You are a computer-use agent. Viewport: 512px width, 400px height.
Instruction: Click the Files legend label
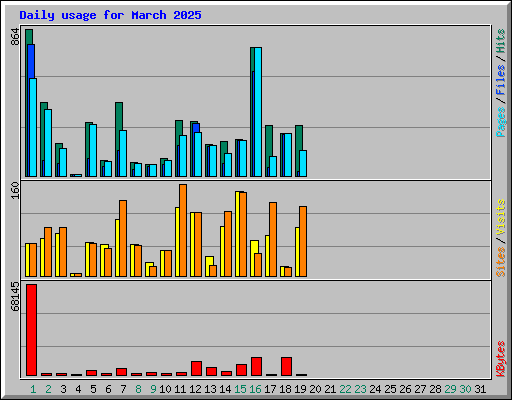(501, 79)
